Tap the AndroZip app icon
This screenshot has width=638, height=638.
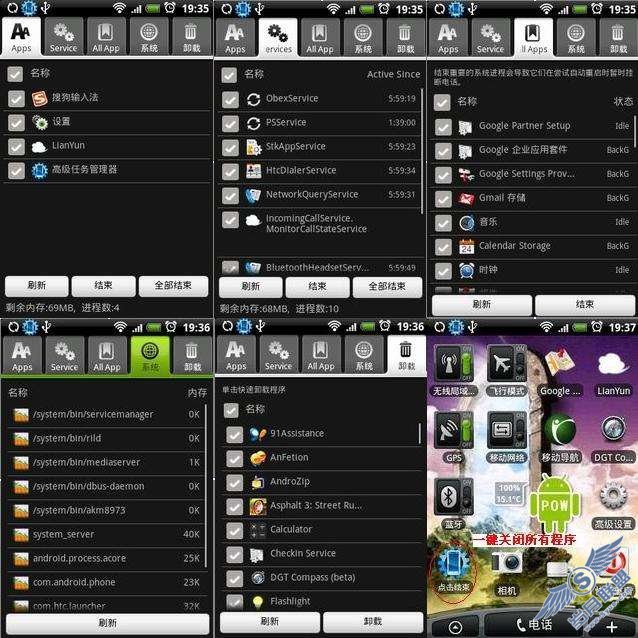pyautogui.click(x=258, y=483)
